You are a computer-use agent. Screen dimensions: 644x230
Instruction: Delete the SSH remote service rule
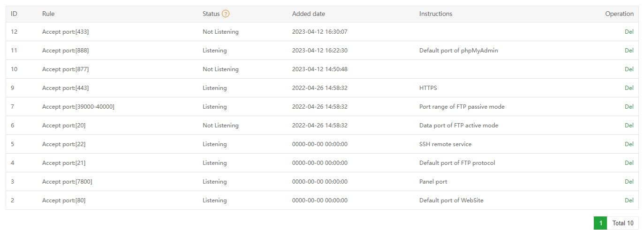coord(629,144)
